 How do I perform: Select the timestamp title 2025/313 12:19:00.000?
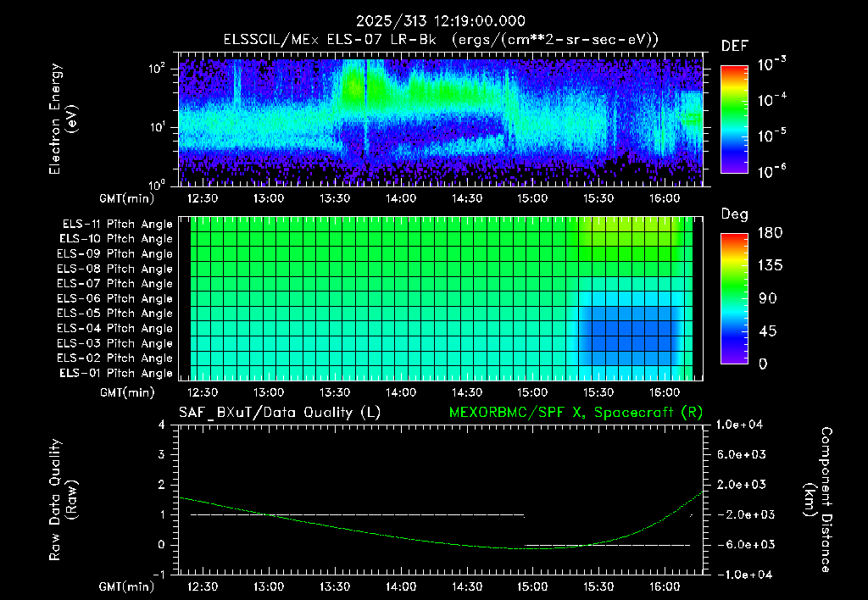(x=441, y=21)
